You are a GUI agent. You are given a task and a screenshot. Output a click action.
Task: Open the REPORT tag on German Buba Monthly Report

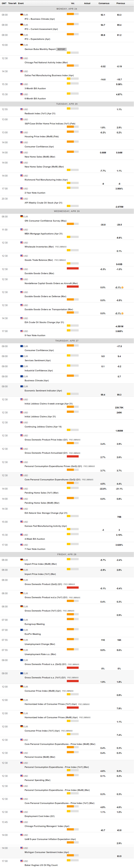(x=61, y=49)
